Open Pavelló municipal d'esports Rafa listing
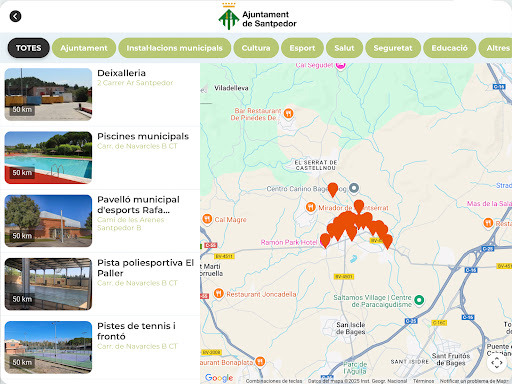This screenshot has width=512, height=384. click(138, 205)
